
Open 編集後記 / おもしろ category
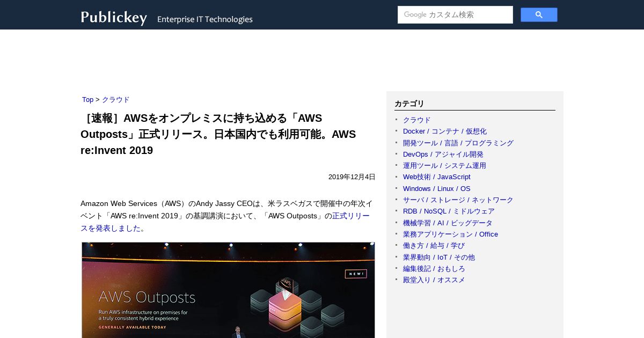434,269
